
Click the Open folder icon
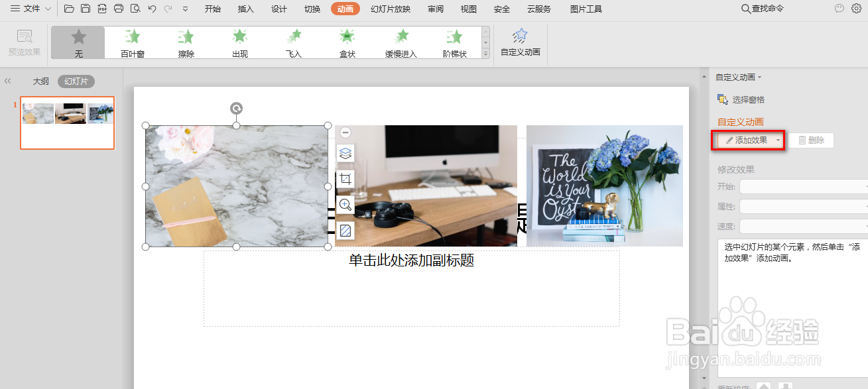click(69, 9)
